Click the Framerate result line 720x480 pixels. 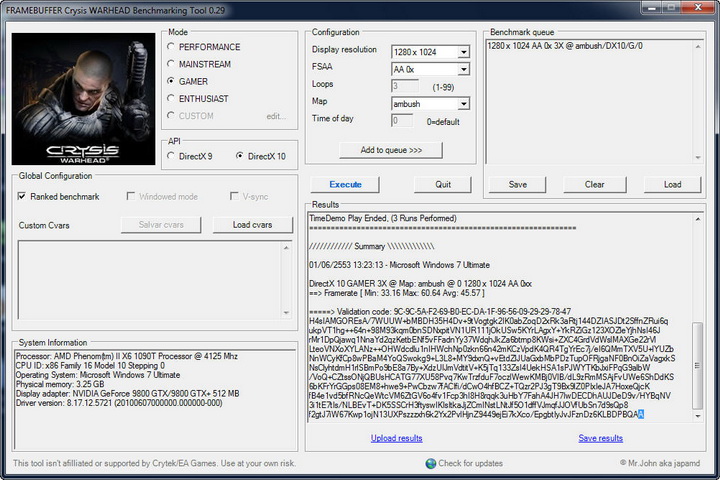pos(397,293)
